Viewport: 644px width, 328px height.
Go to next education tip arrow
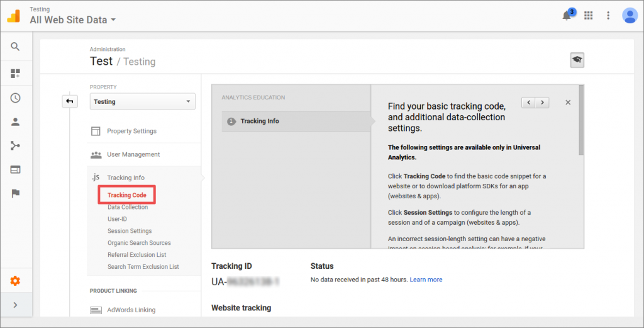click(542, 102)
